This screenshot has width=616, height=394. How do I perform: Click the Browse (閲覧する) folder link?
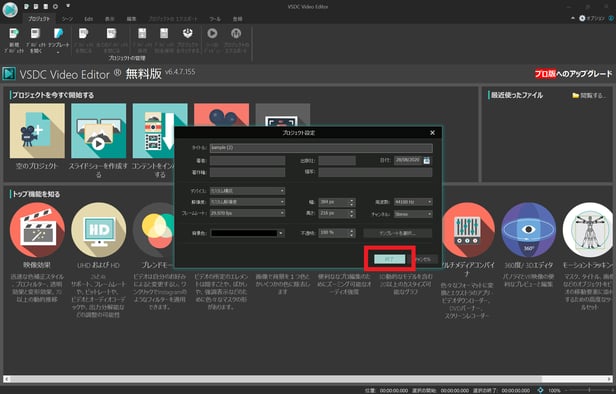point(589,95)
